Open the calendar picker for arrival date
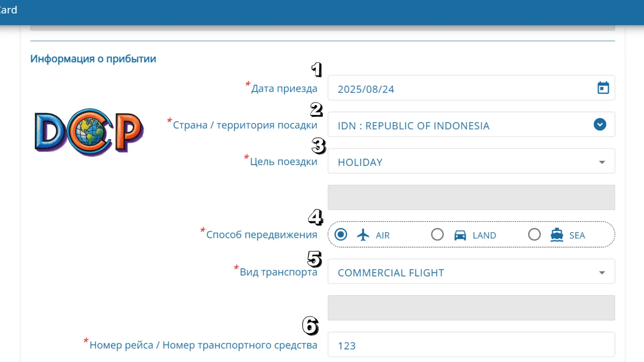This screenshot has width=644, height=362. pyautogui.click(x=603, y=88)
